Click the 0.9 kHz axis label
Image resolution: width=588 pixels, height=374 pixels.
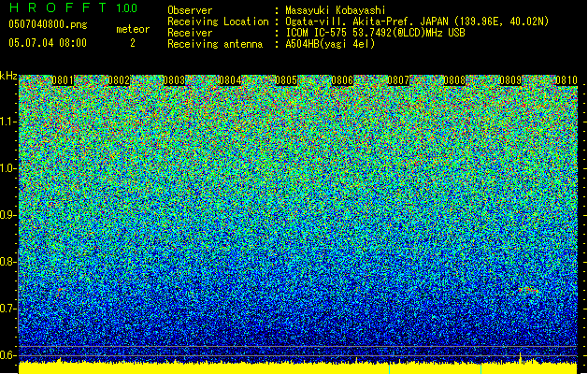7,215
